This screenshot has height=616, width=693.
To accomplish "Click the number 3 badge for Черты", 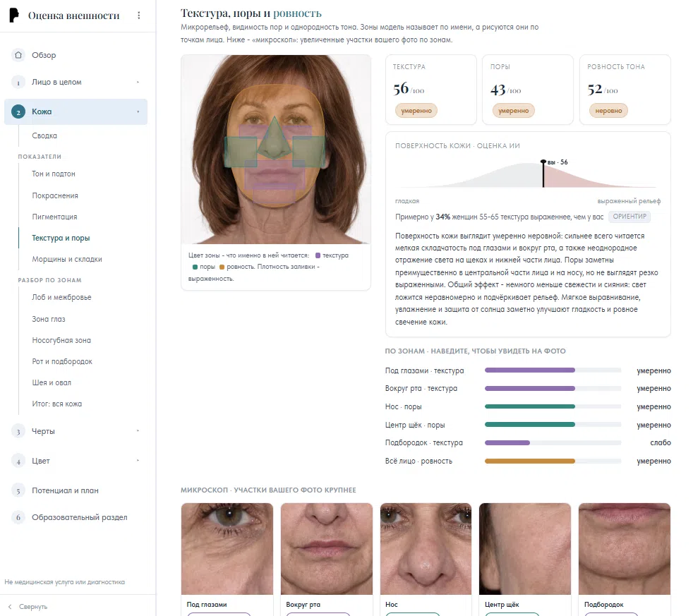I will pyautogui.click(x=18, y=432).
